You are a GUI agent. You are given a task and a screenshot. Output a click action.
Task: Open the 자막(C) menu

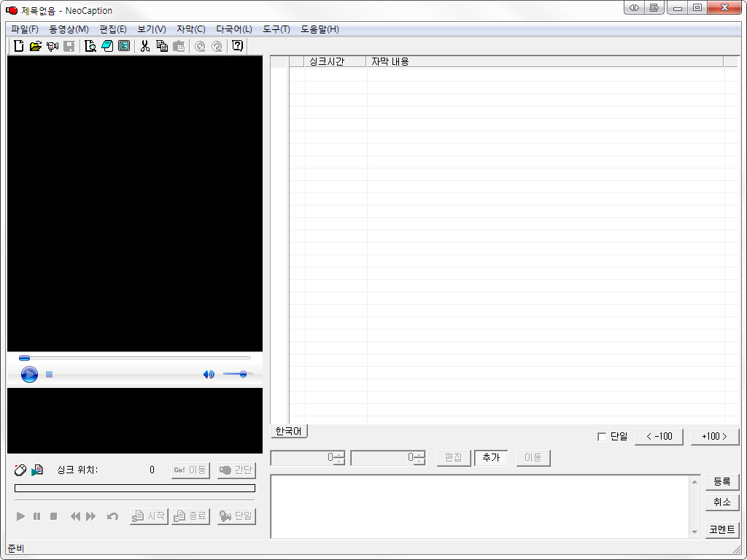coord(191,29)
